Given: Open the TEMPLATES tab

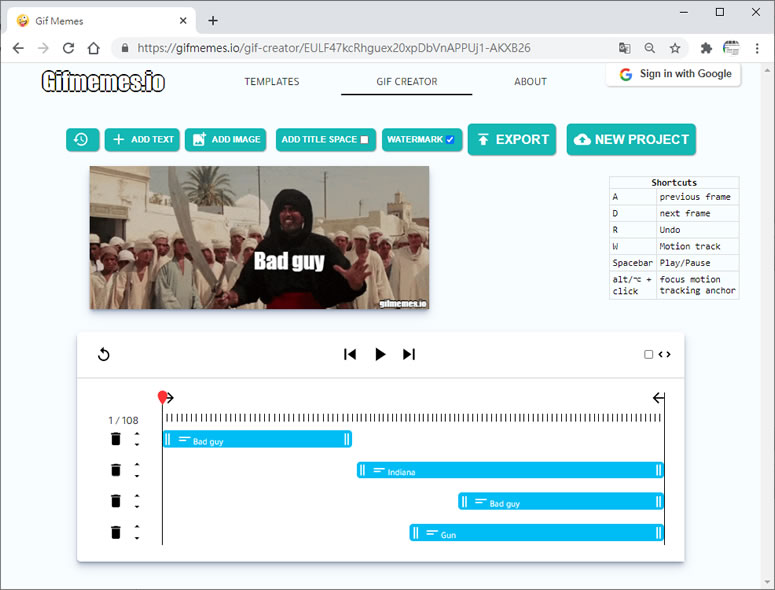Looking at the screenshot, I should coord(272,82).
